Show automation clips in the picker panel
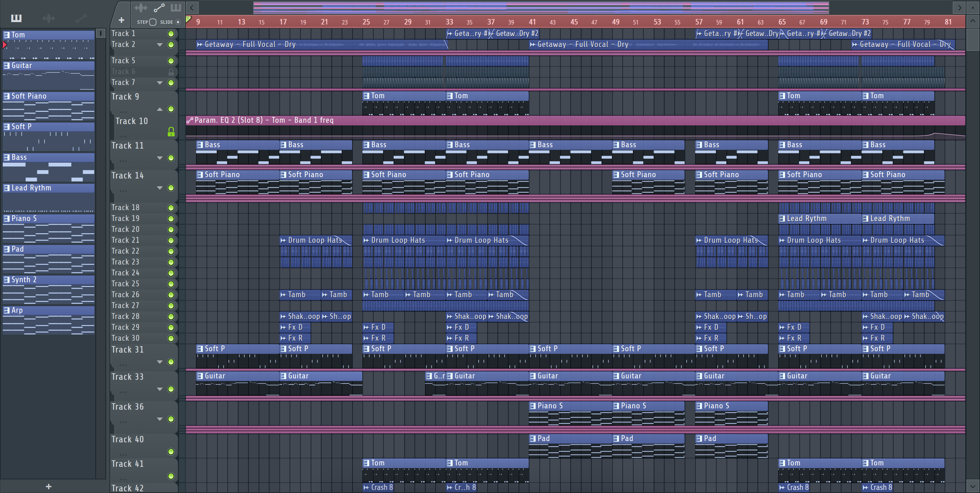The image size is (980, 493). click(x=81, y=18)
